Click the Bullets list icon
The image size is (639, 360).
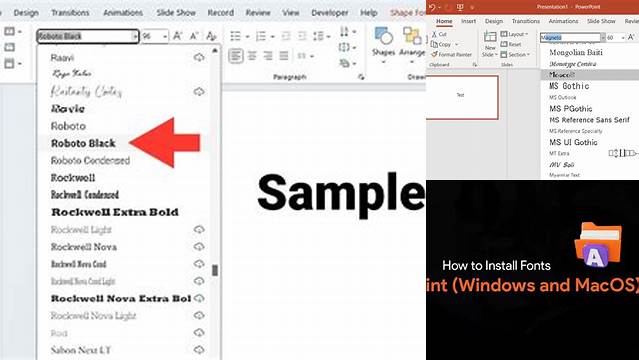point(236,36)
